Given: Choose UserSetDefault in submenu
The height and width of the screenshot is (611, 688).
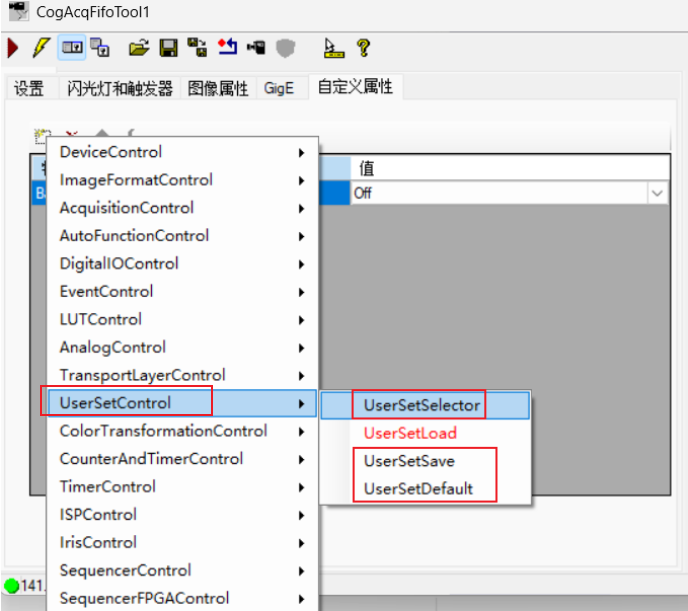Looking at the screenshot, I should coord(425,489).
